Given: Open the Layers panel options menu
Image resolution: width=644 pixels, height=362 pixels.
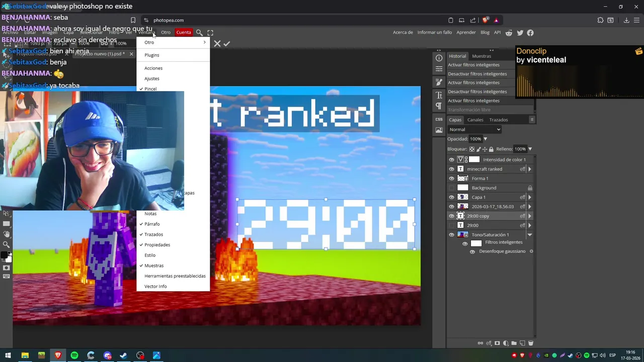Looking at the screenshot, I should pos(532,120).
